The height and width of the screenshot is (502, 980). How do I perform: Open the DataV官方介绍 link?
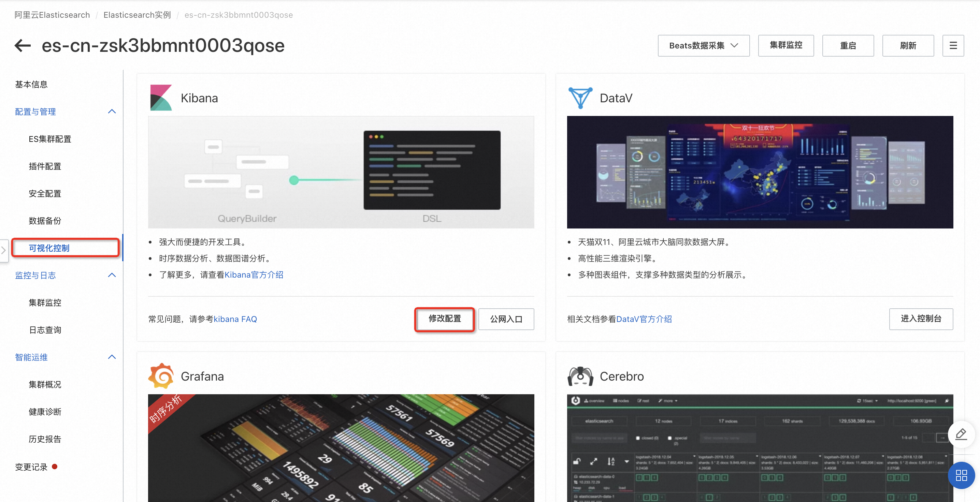pyautogui.click(x=644, y=319)
